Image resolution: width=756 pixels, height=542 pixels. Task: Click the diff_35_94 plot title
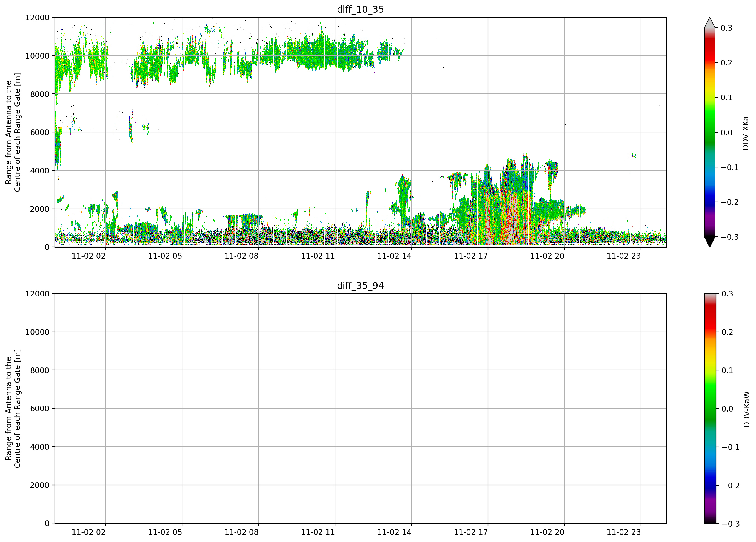360,286
